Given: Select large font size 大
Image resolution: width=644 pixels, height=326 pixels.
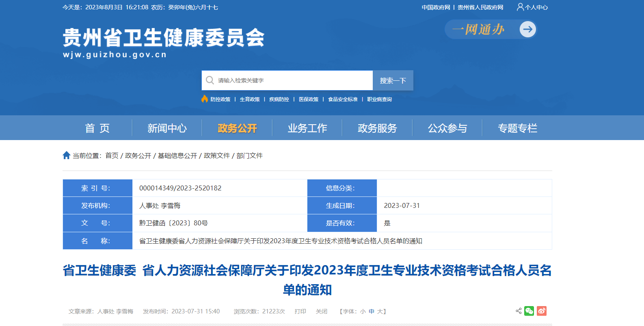Looking at the screenshot, I should pos(380,311).
